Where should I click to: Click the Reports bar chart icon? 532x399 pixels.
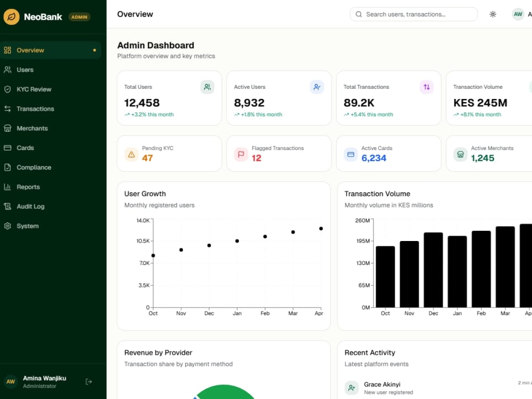click(7, 187)
